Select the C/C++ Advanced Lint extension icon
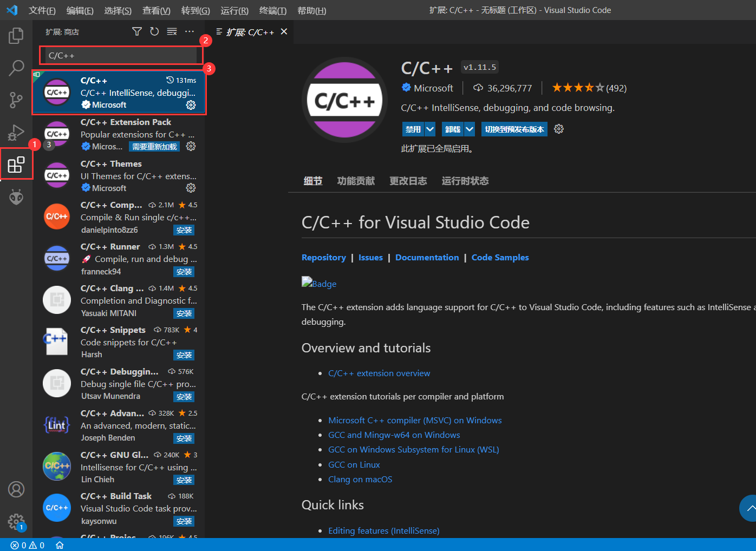The height and width of the screenshot is (551, 756). [x=57, y=425]
